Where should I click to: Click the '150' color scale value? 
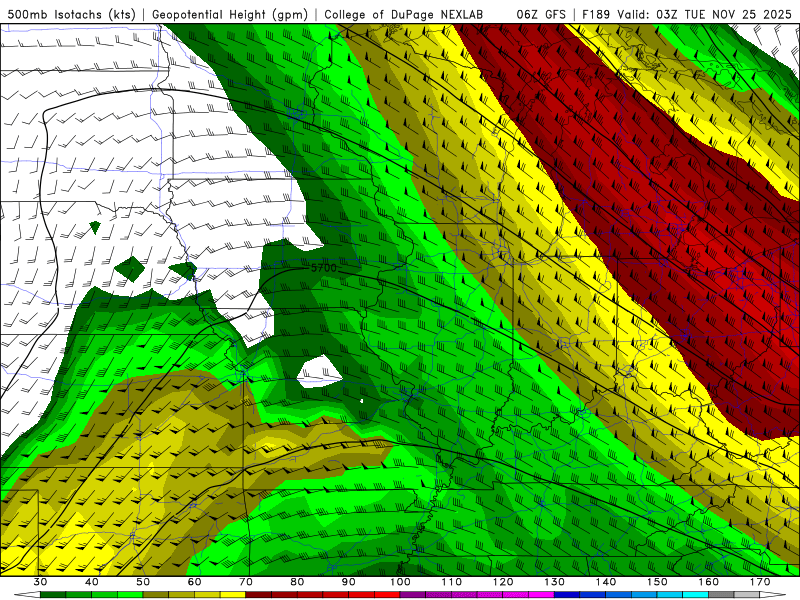(x=657, y=582)
